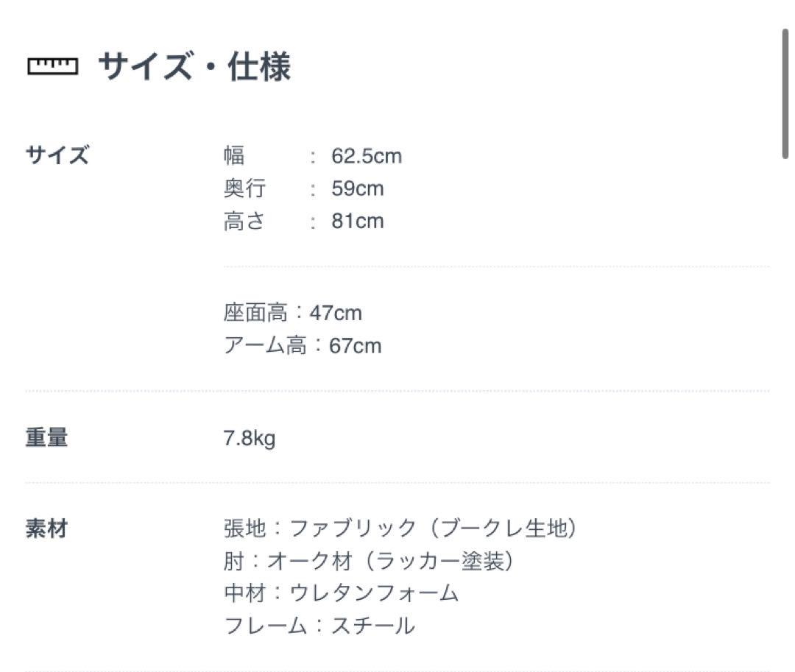The height and width of the screenshot is (672, 795).
Task: Click the アーム高:67cm arm height line
Action: tap(303, 346)
